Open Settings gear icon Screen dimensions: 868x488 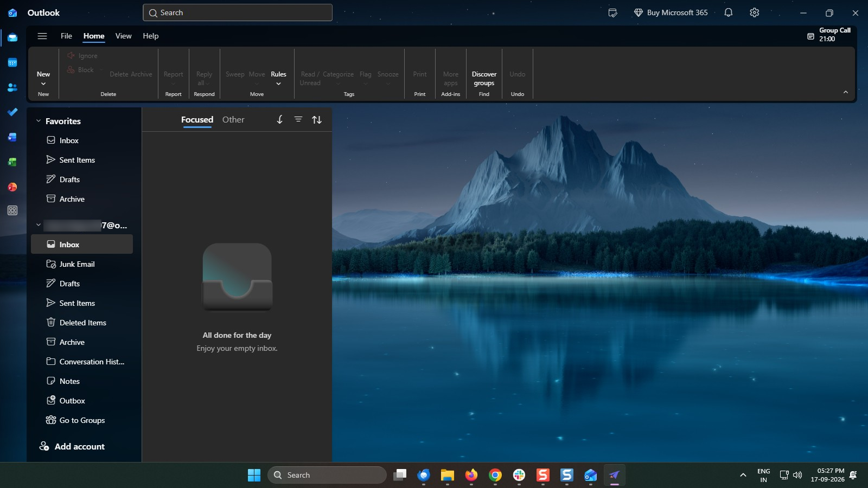pyautogui.click(x=755, y=12)
